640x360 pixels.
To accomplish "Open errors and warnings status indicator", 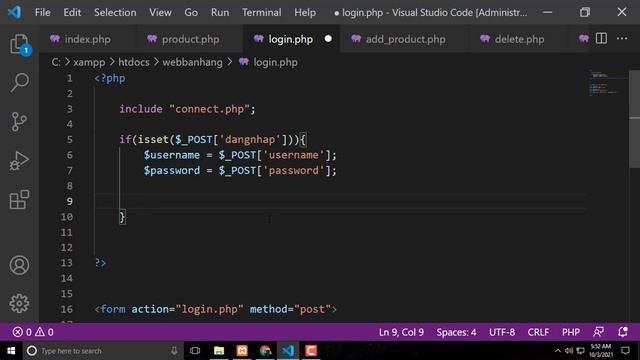I will pyautogui.click(x=33, y=332).
